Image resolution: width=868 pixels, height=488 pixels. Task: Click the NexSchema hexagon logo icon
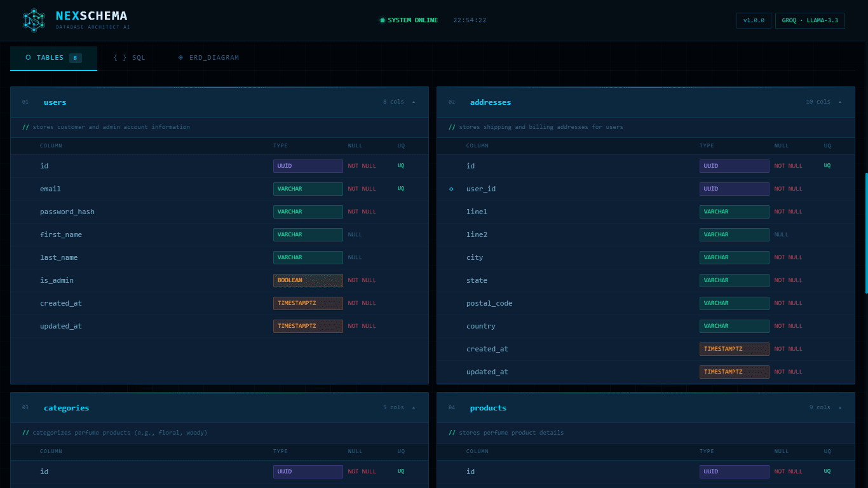point(34,20)
